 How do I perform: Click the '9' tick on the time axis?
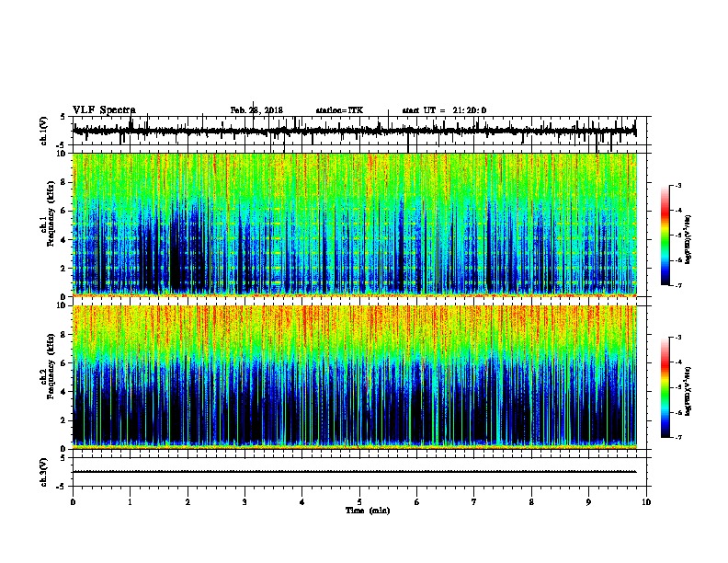coord(588,502)
